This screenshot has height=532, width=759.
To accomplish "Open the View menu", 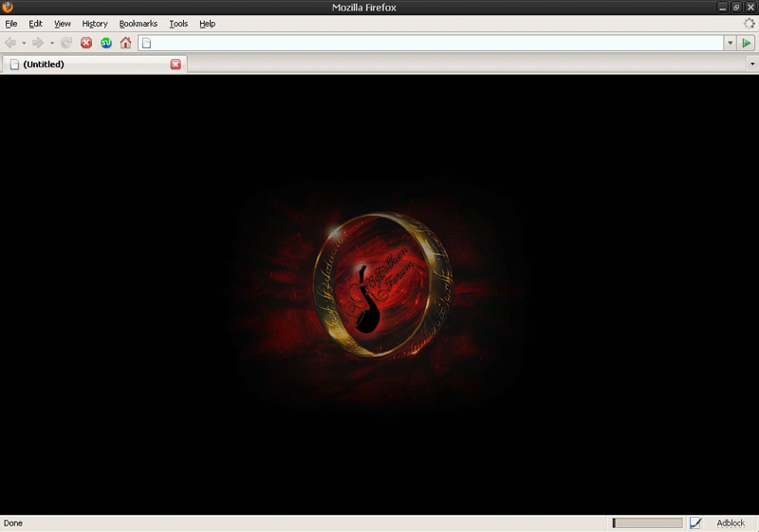I will 63,24.
